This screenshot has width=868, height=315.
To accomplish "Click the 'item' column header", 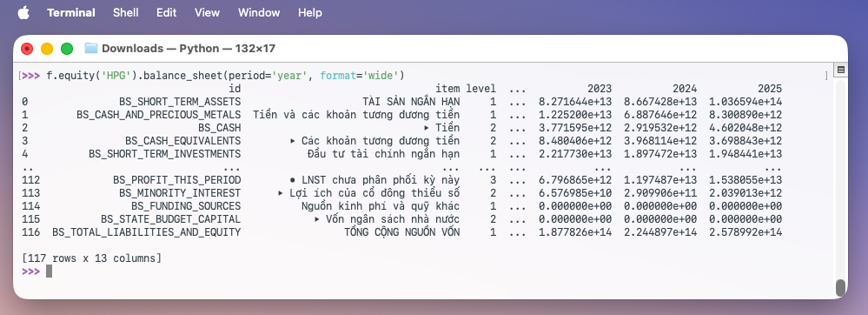I will 447,89.
